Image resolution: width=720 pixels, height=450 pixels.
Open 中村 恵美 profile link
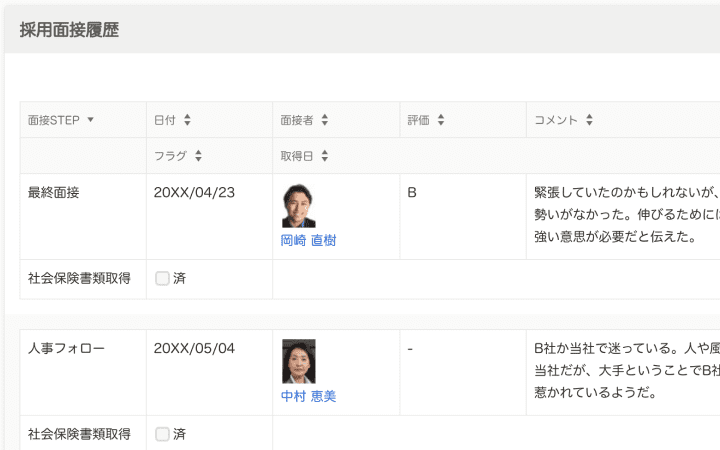coord(308,396)
